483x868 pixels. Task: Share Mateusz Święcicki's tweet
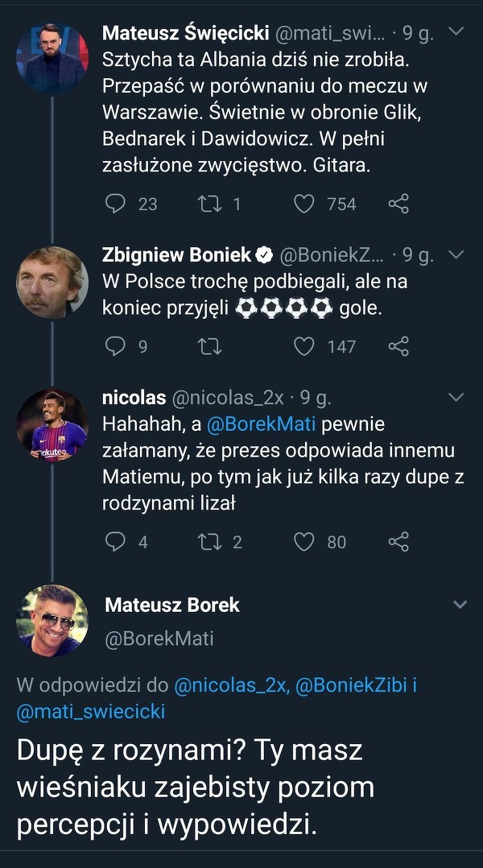click(398, 204)
